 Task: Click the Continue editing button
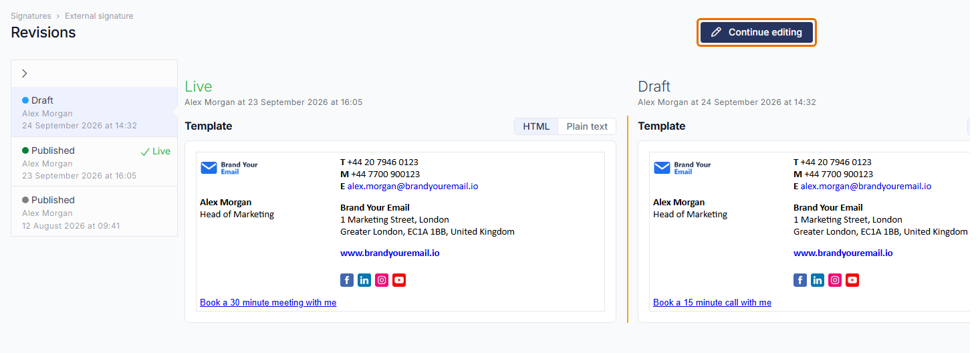coord(756,32)
